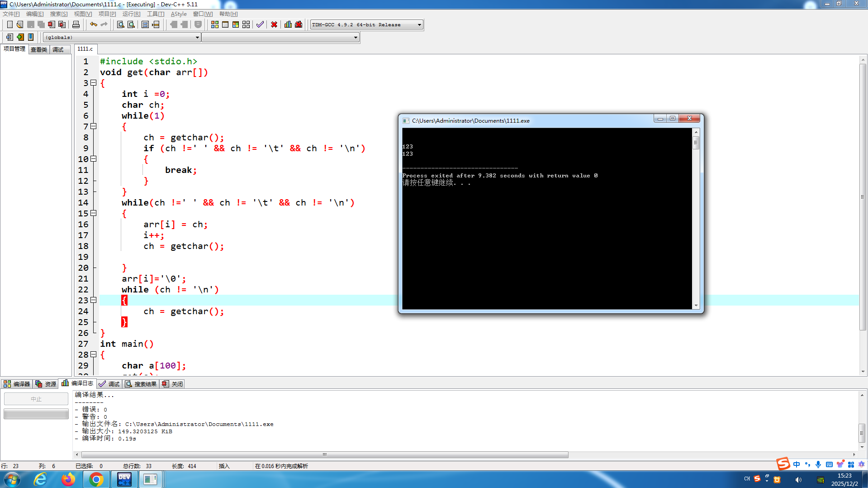Open the (globals) scope dropdown
The height and width of the screenshot is (488, 868).
point(122,37)
